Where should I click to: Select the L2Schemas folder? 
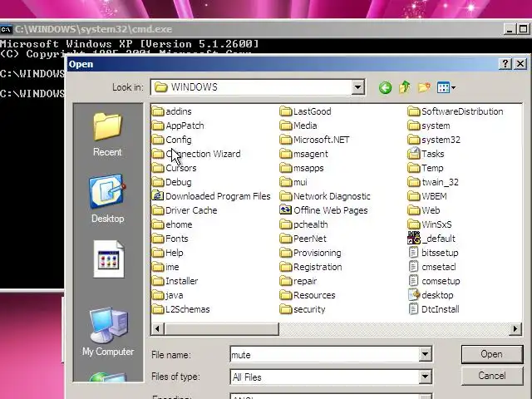pyautogui.click(x=181, y=309)
